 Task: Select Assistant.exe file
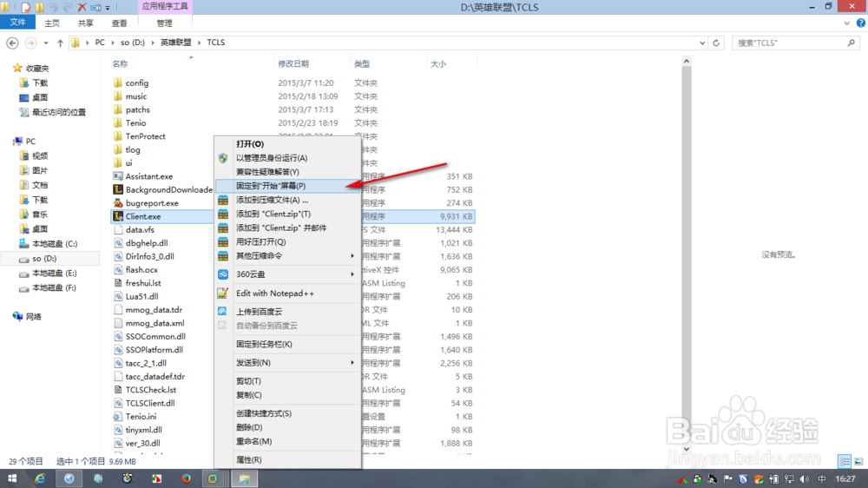pyautogui.click(x=149, y=176)
